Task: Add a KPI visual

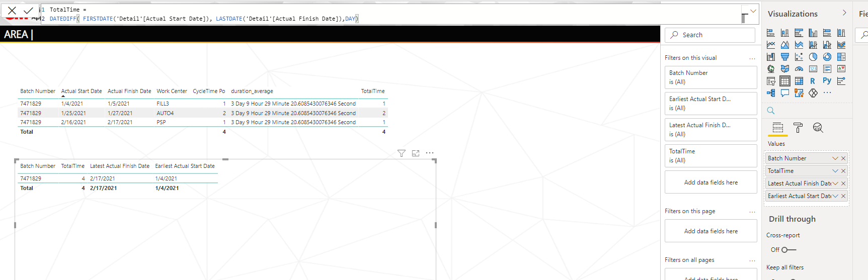Action: click(x=841, y=69)
